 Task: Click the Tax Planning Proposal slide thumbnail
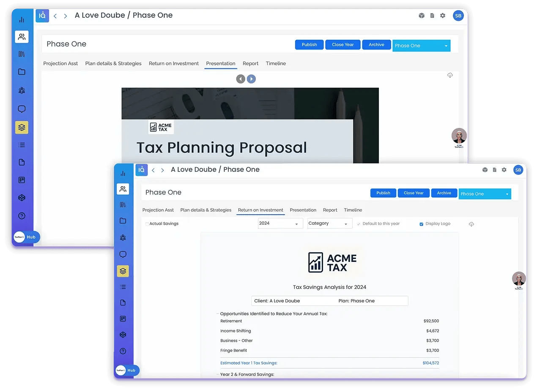(250, 125)
